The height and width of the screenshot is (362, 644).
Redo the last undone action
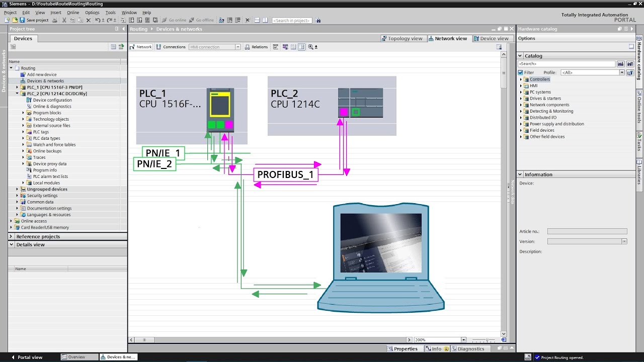pyautogui.click(x=109, y=20)
